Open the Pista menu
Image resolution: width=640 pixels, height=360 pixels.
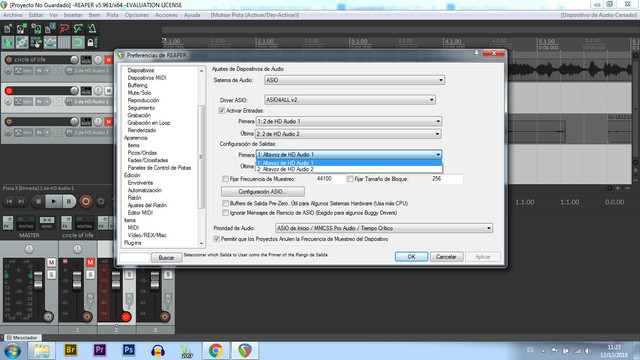pos(112,15)
